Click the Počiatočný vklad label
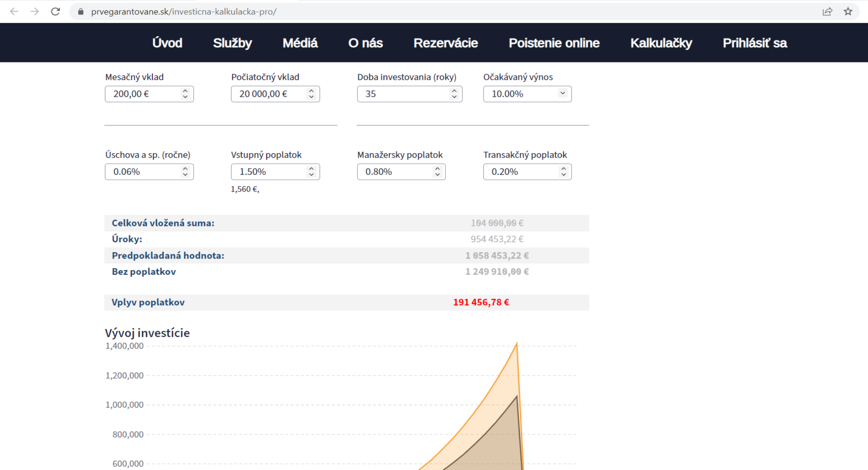This screenshot has width=868, height=470. pyautogui.click(x=265, y=77)
